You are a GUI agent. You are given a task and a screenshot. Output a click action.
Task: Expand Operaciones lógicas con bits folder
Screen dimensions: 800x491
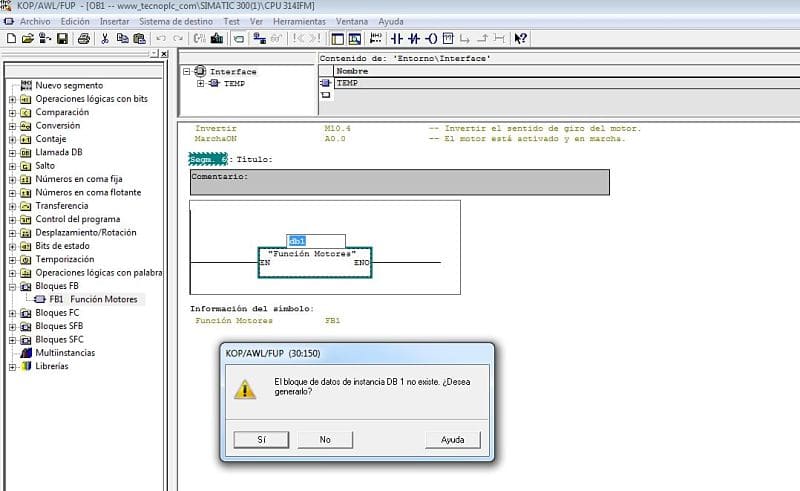[12, 99]
